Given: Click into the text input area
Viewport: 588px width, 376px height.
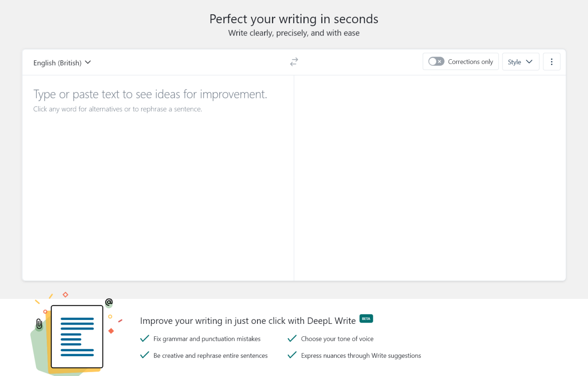Looking at the screenshot, I should point(158,178).
